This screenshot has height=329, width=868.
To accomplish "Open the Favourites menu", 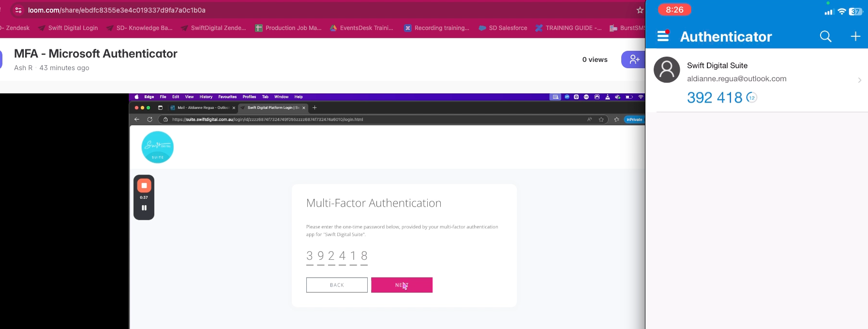I will [x=227, y=97].
